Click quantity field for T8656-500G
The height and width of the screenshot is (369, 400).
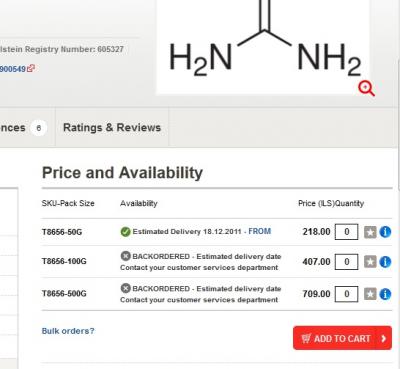(x=346, y=294)
